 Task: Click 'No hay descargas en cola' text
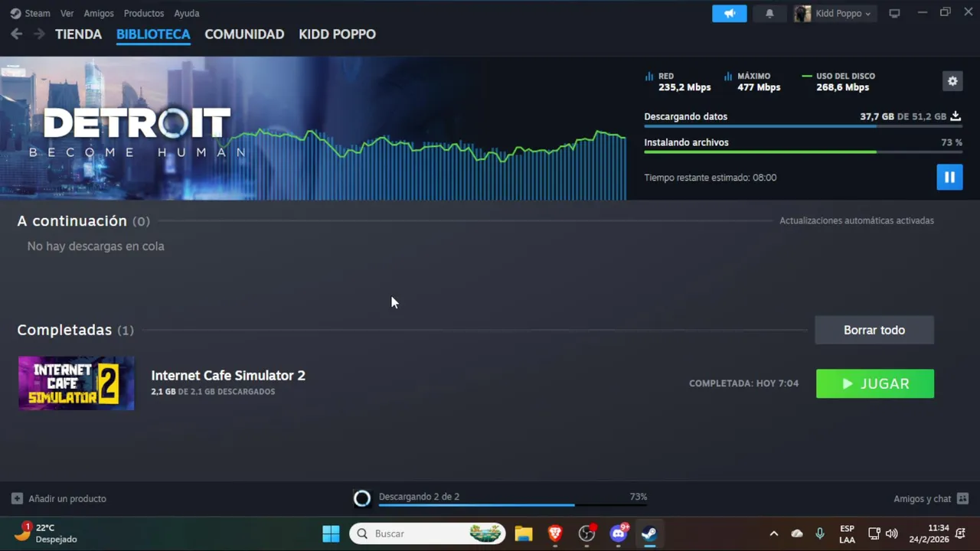pos(96,246)
